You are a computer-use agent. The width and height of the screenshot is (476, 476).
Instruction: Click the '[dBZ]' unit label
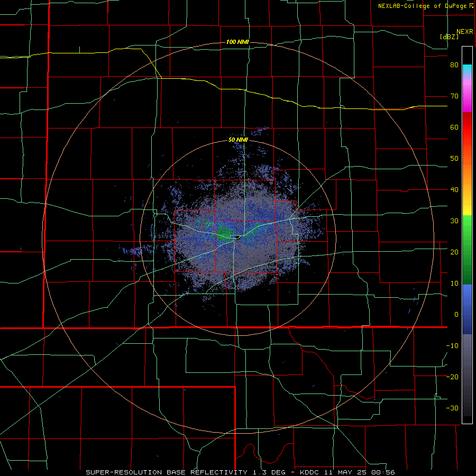[x=449, y=36]
